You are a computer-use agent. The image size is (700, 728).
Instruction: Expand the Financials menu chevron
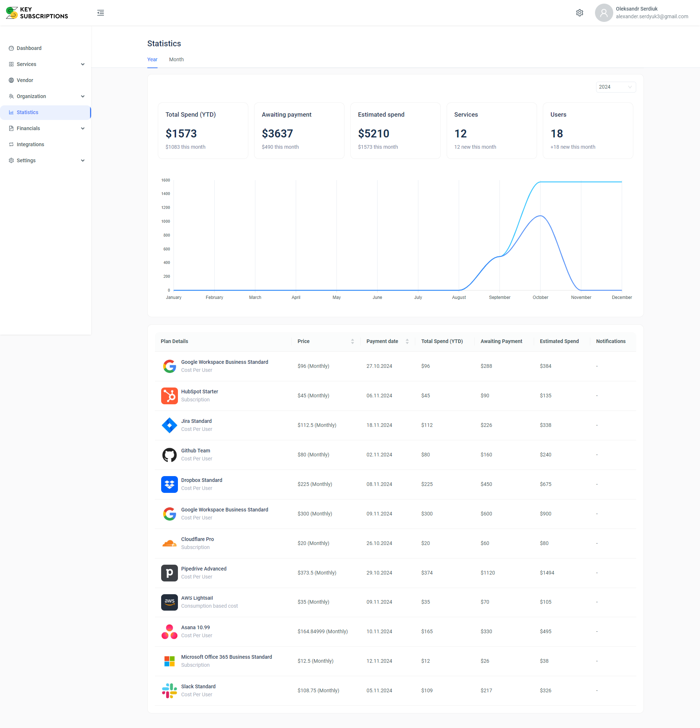[x=83, y=129]
